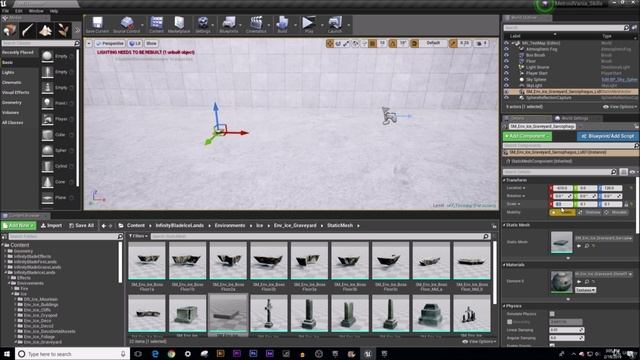The width and height of the screenshot is (640, 360).
Task: Toggle rotation snapping in the viewport
Action: click(x=393, y=43)
